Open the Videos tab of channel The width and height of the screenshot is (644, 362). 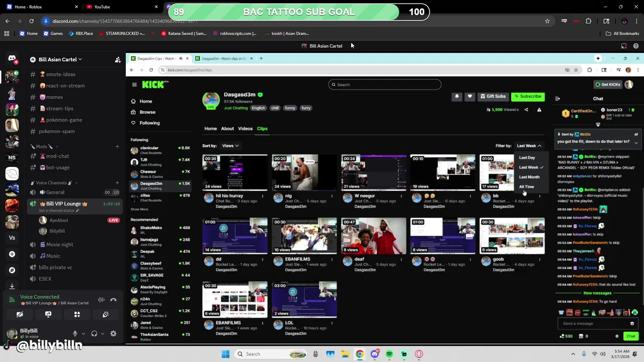click(245, 129)
